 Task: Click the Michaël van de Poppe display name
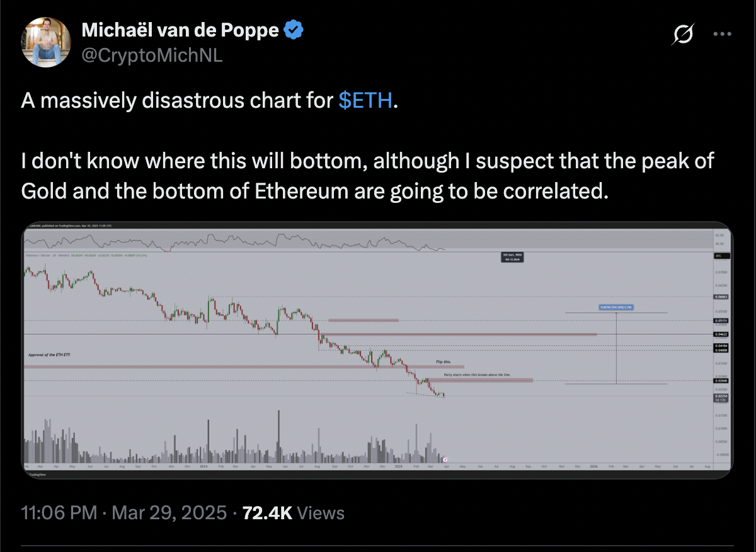[181, 30]
